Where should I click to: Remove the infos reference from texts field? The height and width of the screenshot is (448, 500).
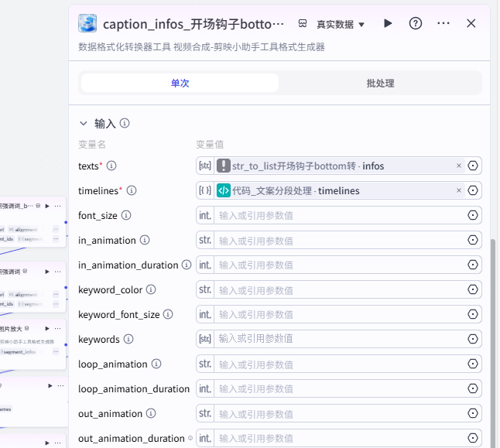[458, 166]
